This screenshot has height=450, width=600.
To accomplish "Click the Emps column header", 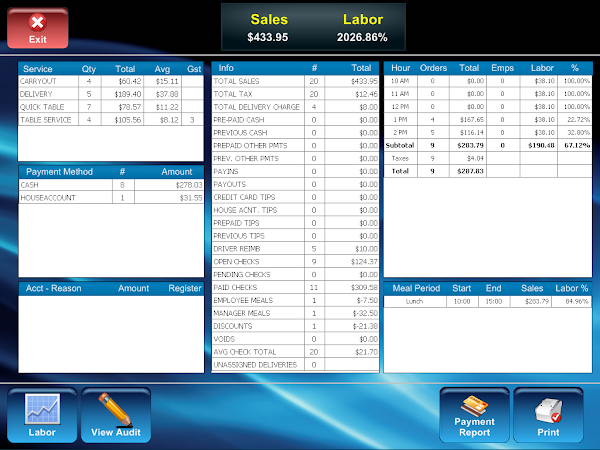I will (x=502, y=68).
